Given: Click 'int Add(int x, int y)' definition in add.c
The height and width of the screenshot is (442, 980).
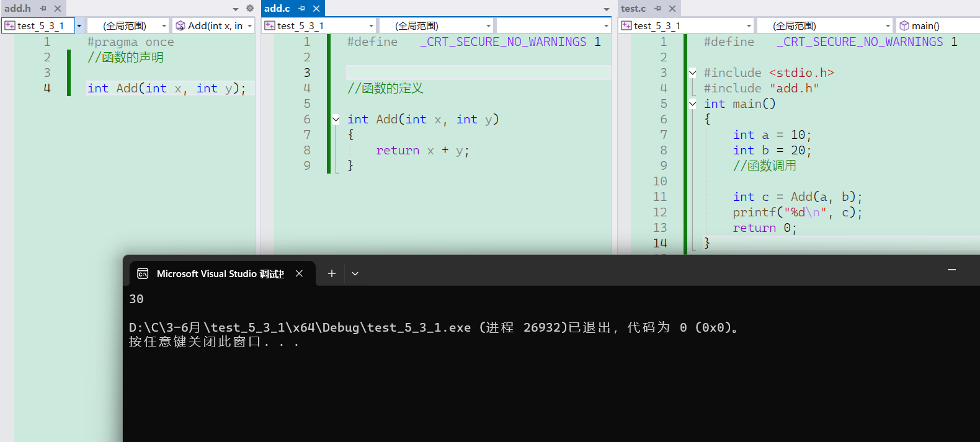Looking at the screenshot, I should pyautogui.click(x=423, y=119).
